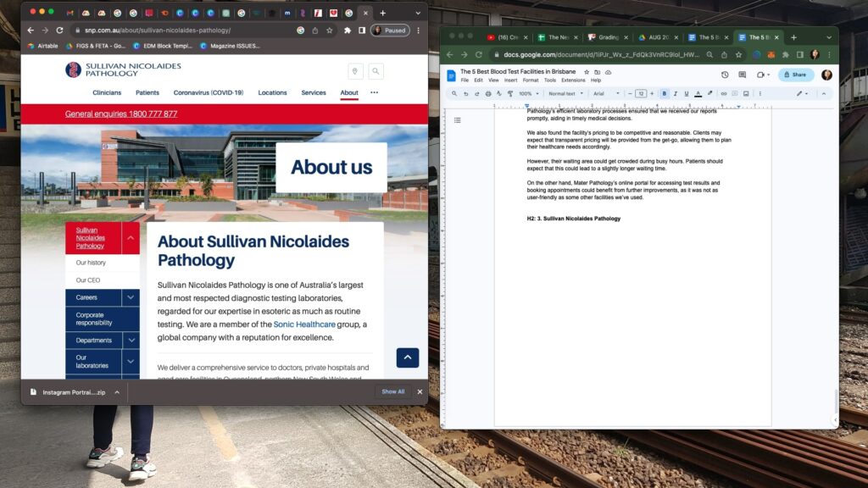Click Print icon in Docs toolbar
The width and height of the screenshot is (868, 488).
tap(487, 93)
